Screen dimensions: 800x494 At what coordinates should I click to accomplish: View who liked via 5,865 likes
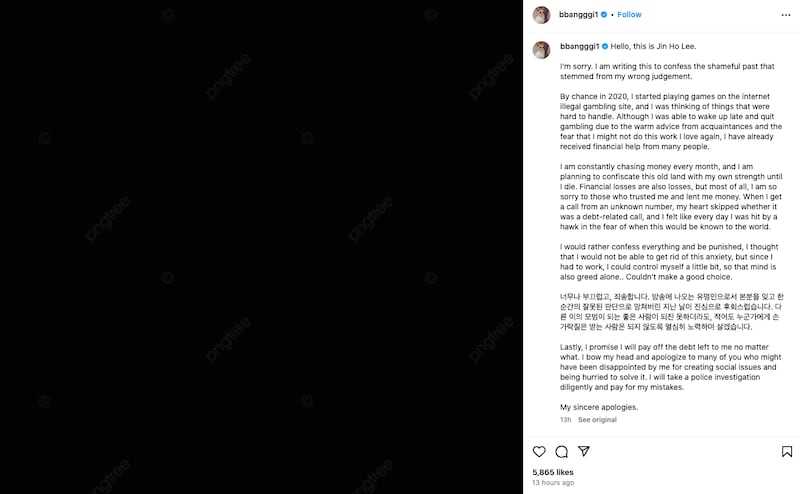click(x=553, y=472)
